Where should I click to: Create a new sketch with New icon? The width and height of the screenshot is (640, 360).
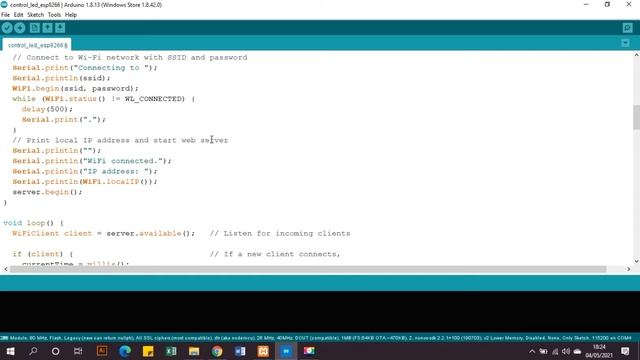[x=35, y=28]
